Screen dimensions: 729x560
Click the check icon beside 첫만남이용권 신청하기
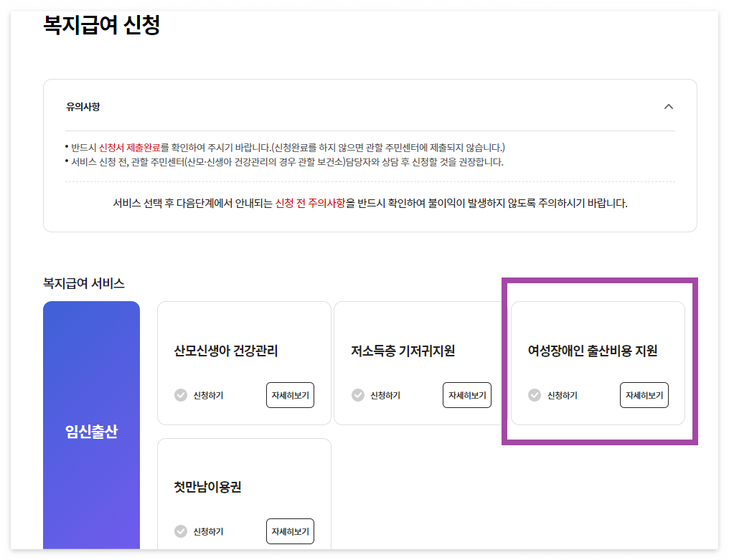[181, 531]
